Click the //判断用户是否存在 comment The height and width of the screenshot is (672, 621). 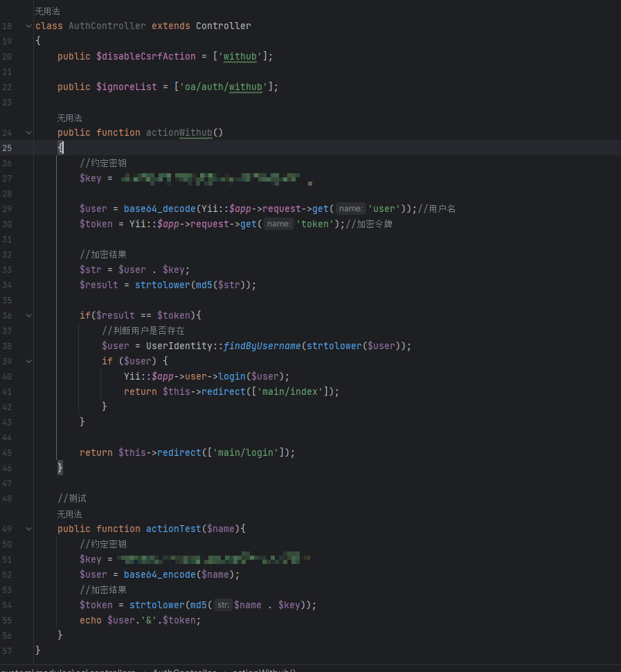click(x=143, y=331)
